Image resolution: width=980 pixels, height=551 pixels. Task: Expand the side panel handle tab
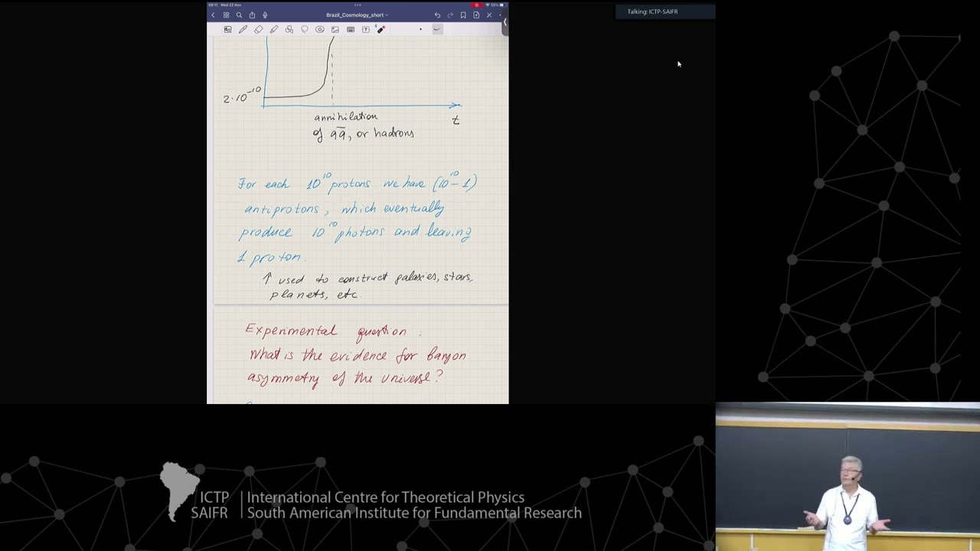pos(505,24)
